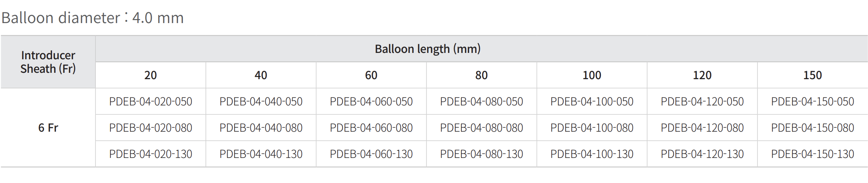The image size is (868, 183).
Task: Click the 80 column header
Action: click(481, 75)
